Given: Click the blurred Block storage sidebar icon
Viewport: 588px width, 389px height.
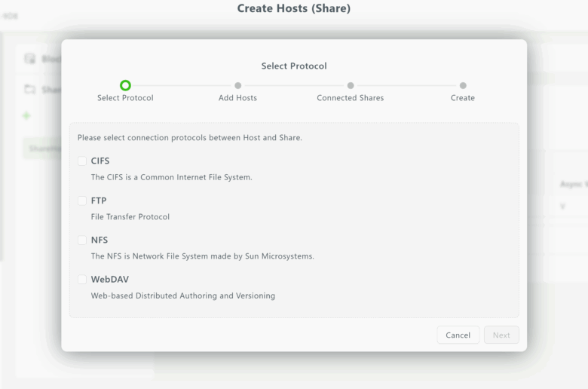Looking at the screenshot, I should (x=30, y=59).
